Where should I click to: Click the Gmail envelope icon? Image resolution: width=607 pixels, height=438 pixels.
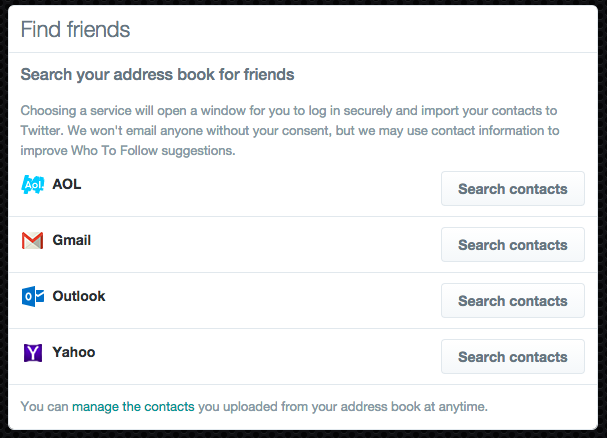coord(32,241)
